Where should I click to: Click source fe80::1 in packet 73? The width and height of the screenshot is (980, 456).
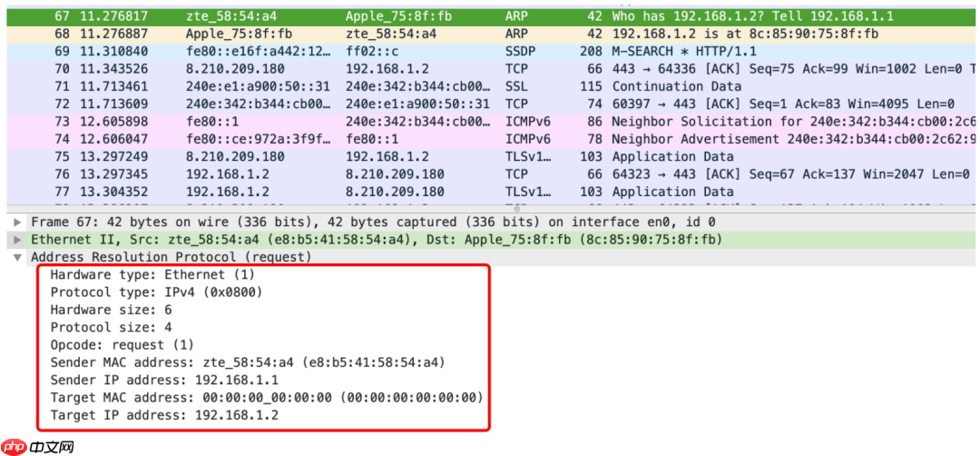[212, 122]
